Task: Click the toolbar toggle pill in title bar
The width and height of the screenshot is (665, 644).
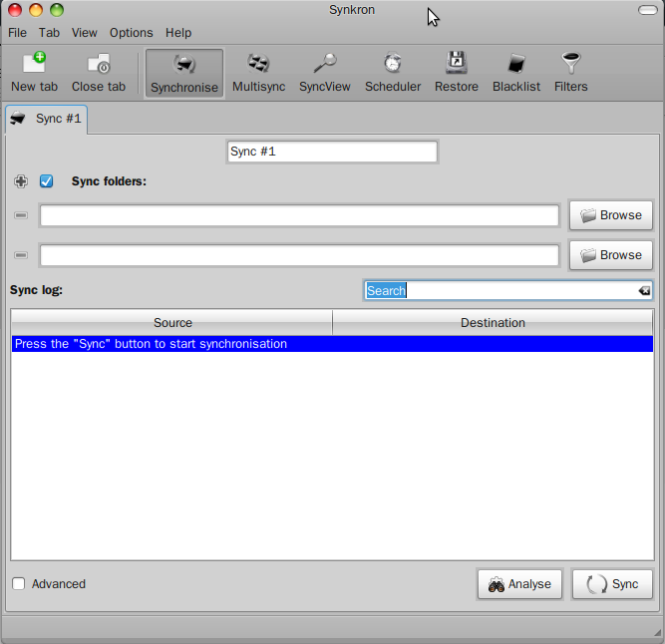Action: click(648, 10)
